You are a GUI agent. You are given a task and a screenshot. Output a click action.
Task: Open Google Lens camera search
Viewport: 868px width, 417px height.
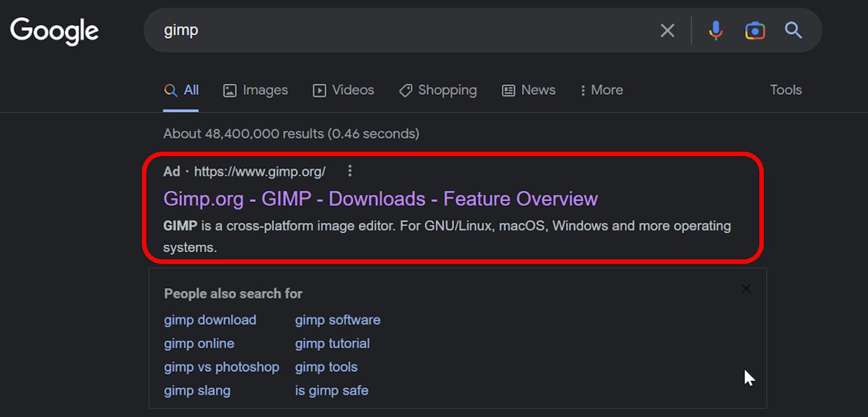pos(755,30)
